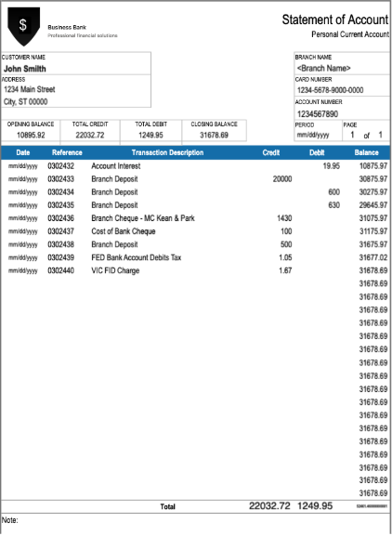Click the "Reference" column header
Viewport: 392px width, 536px height.
(x=67, y=152)
